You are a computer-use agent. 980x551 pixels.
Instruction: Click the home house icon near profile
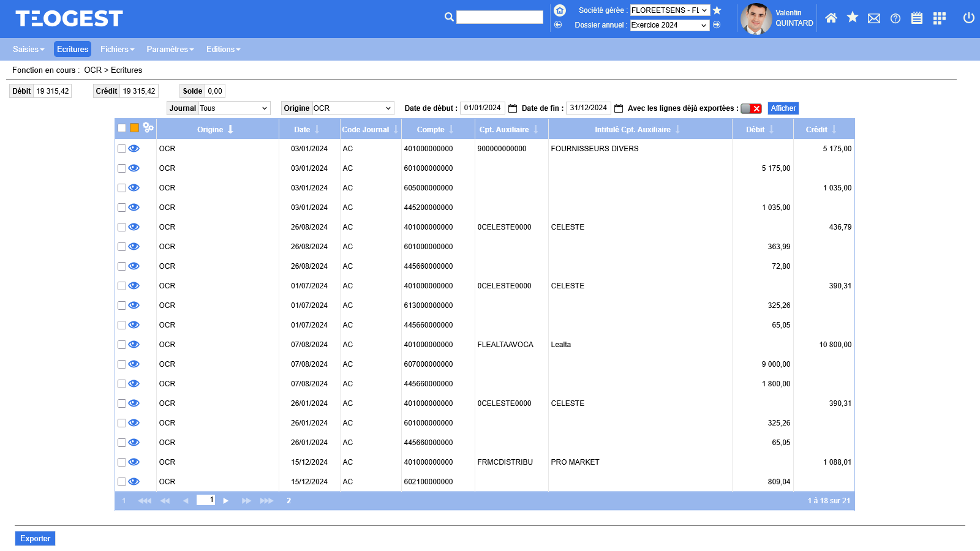point(831,18)
